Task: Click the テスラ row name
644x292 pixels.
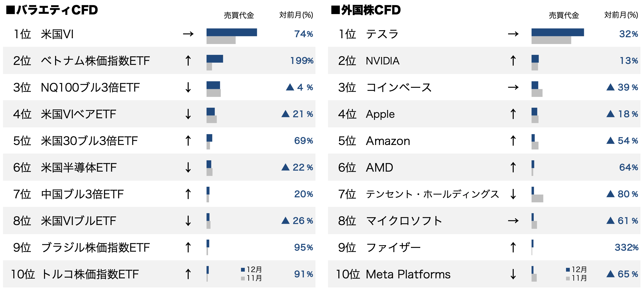Action: point(382,34)
